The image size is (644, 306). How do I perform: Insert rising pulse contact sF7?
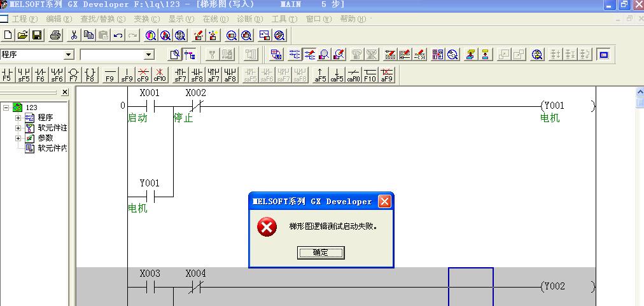(181, 75)
